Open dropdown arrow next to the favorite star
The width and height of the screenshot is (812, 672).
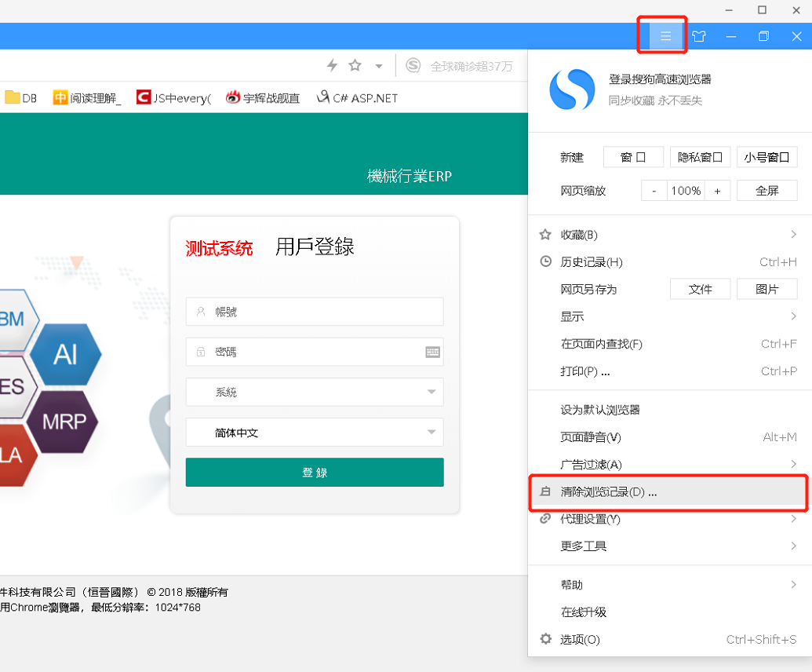click(379, 66)
